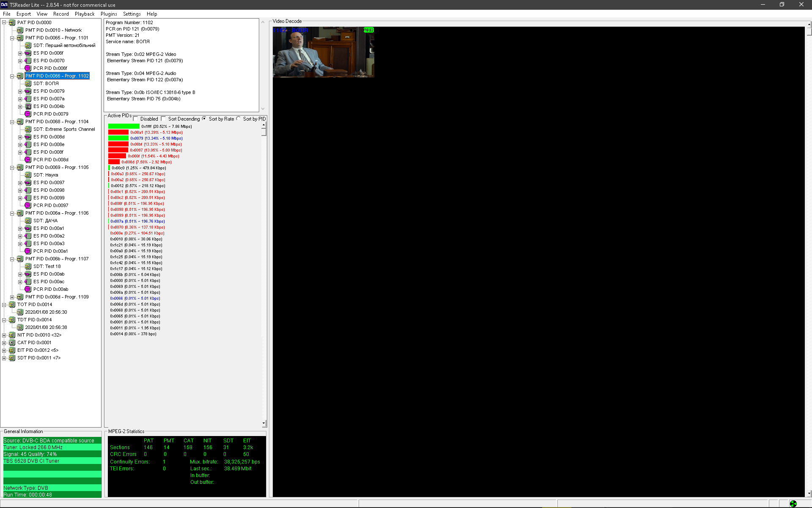812x508 pixels.
Task: Click green bar for PID 0x1fff
Action: (x=123, y=126)
